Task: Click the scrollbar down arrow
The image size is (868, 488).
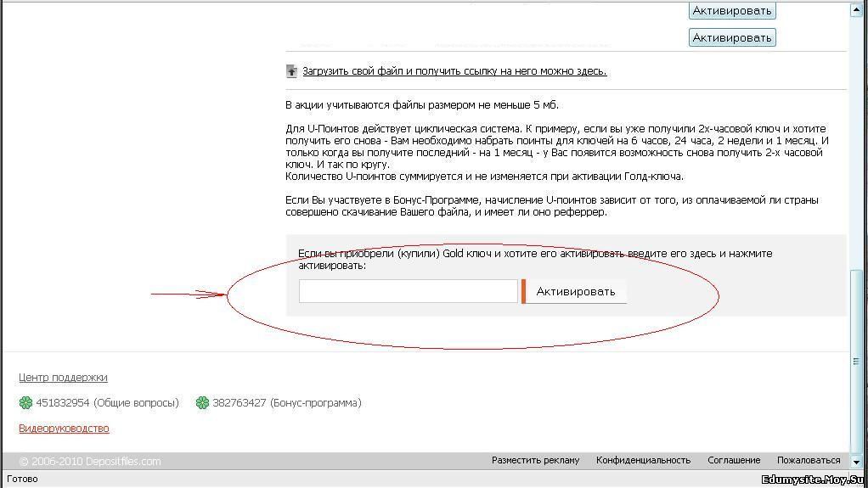Action: [856, 462]
